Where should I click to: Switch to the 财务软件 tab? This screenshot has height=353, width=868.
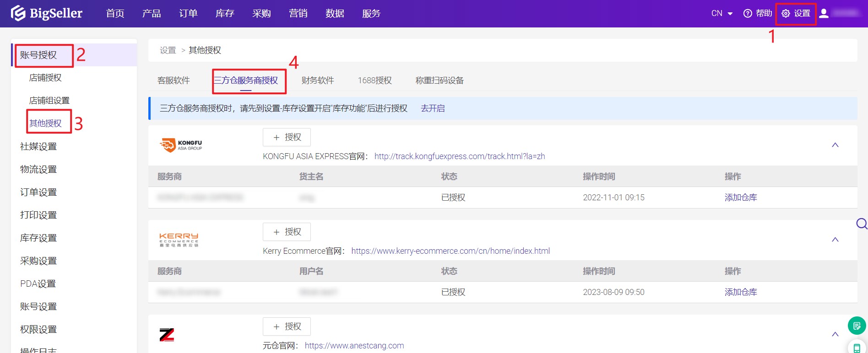318,80
